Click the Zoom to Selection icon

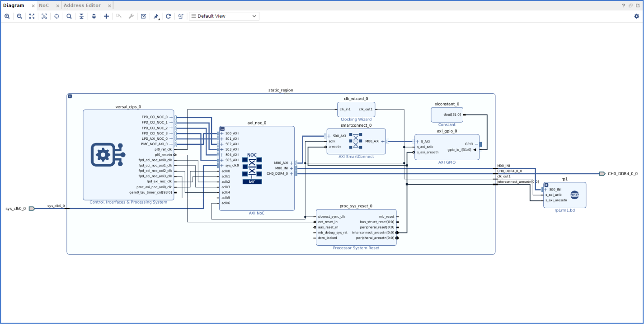[44, 16]
